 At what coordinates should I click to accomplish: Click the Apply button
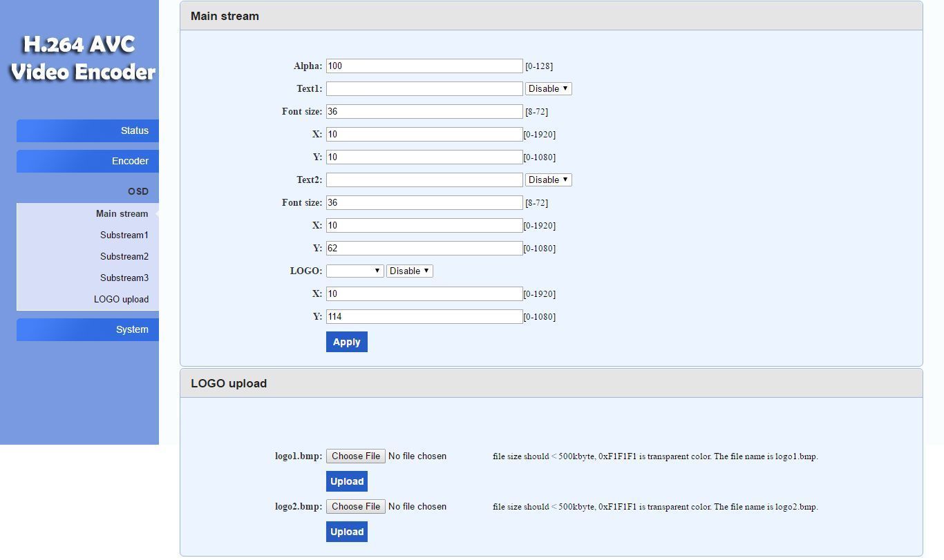pyautogui.click(x=346, y=342)
